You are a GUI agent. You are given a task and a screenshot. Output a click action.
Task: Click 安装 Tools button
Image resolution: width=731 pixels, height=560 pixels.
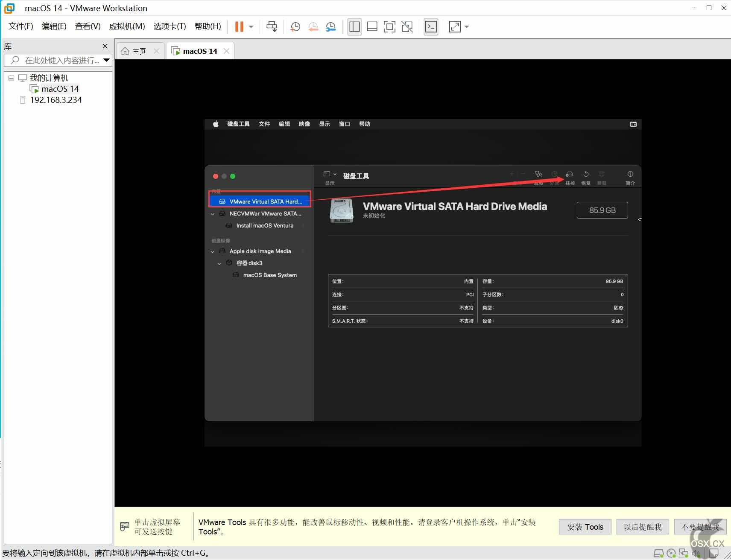[x=585, y=527]
